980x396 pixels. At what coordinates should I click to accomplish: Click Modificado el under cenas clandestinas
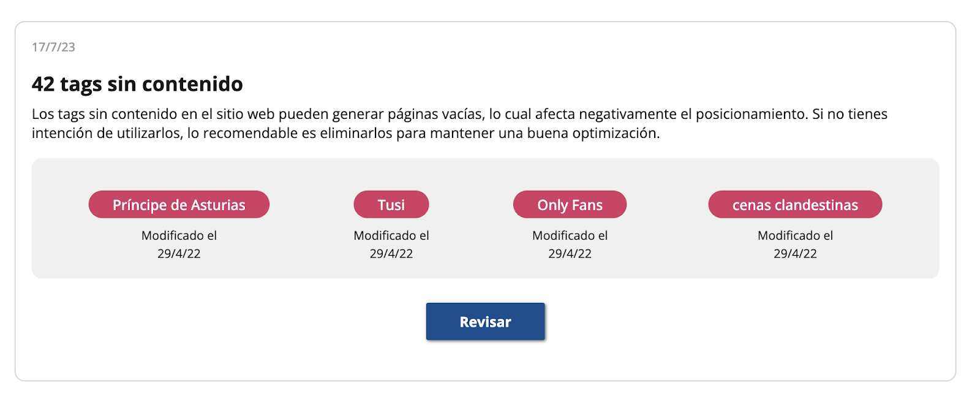coord(795,235)
